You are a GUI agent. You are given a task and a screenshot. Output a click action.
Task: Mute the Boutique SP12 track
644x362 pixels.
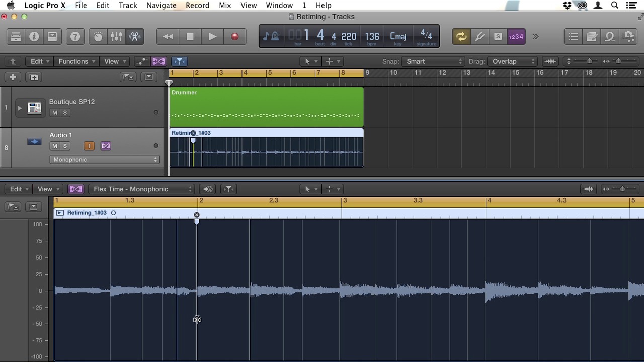pyautogui.click(x=55, y=113)
